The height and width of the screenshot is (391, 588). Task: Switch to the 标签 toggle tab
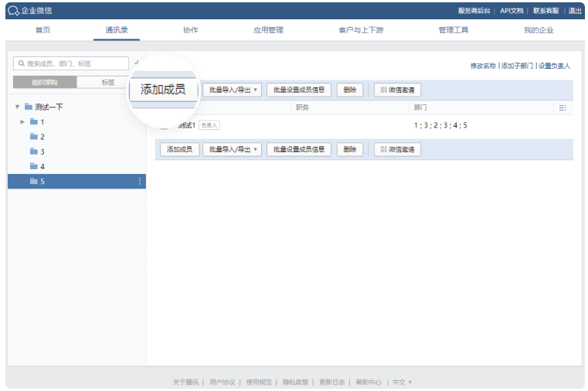click(x=107, y=83)
